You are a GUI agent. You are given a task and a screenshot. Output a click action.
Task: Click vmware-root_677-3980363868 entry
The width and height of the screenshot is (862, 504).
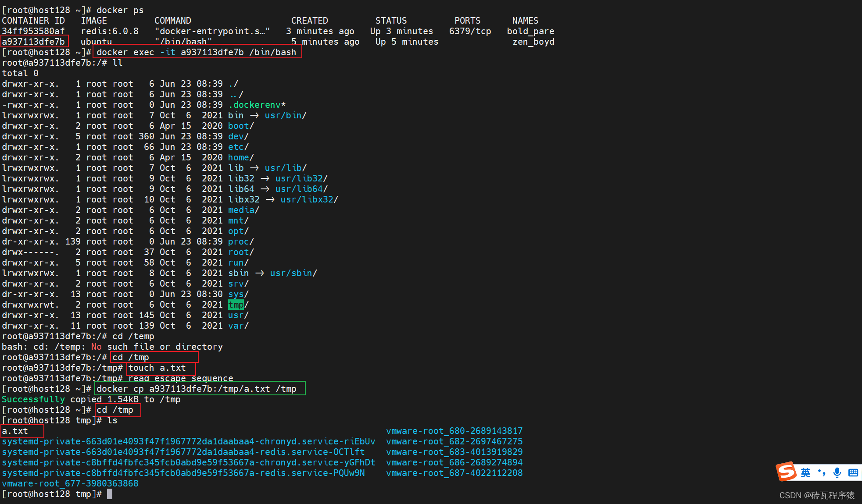70,483
